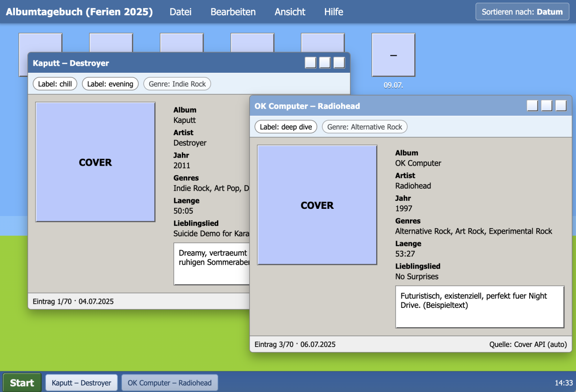The height and width of the screenshot is (392, 576).
Task: Select the 'Genre: Alternative Rock' chip
Action: click(x=364, y=127)
